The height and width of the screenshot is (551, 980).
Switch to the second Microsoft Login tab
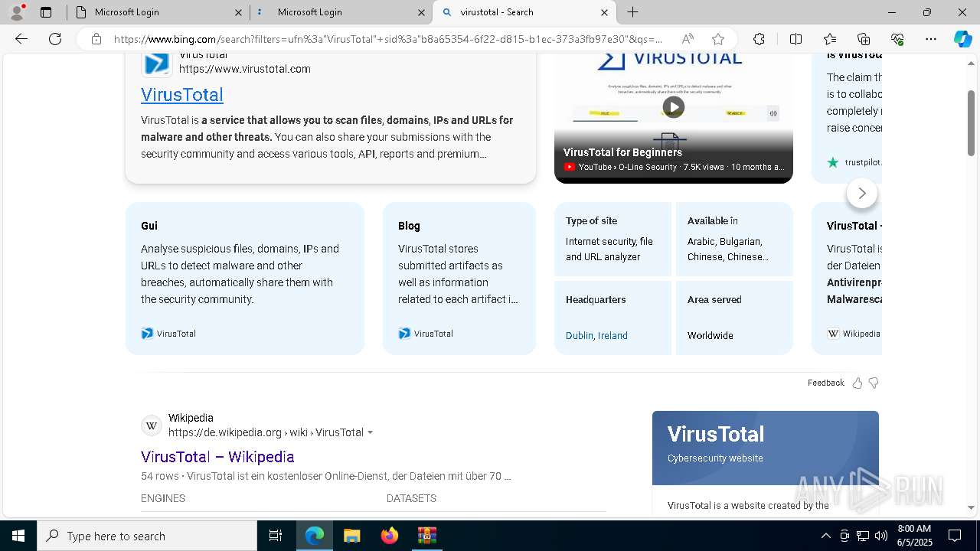tap(341, 12)
